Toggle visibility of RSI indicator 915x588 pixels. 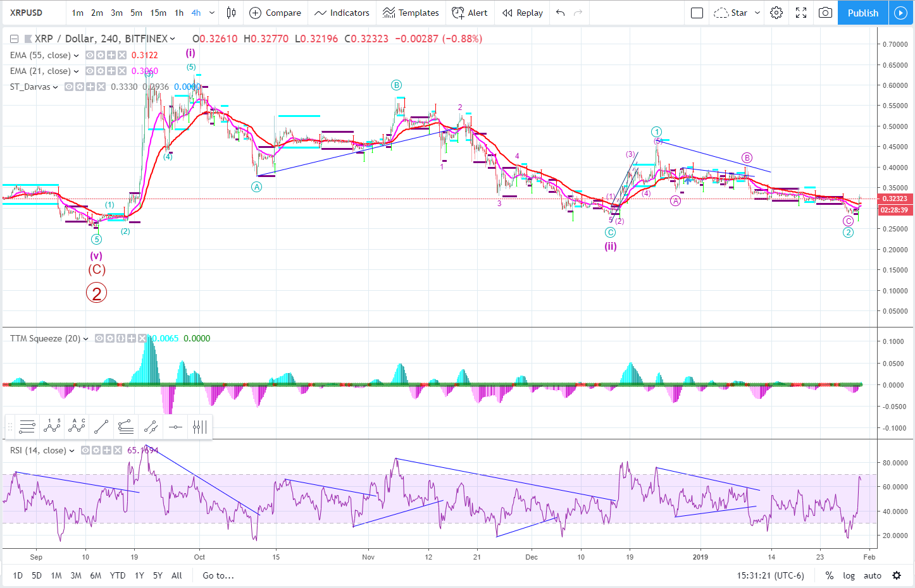coord(85,450)
